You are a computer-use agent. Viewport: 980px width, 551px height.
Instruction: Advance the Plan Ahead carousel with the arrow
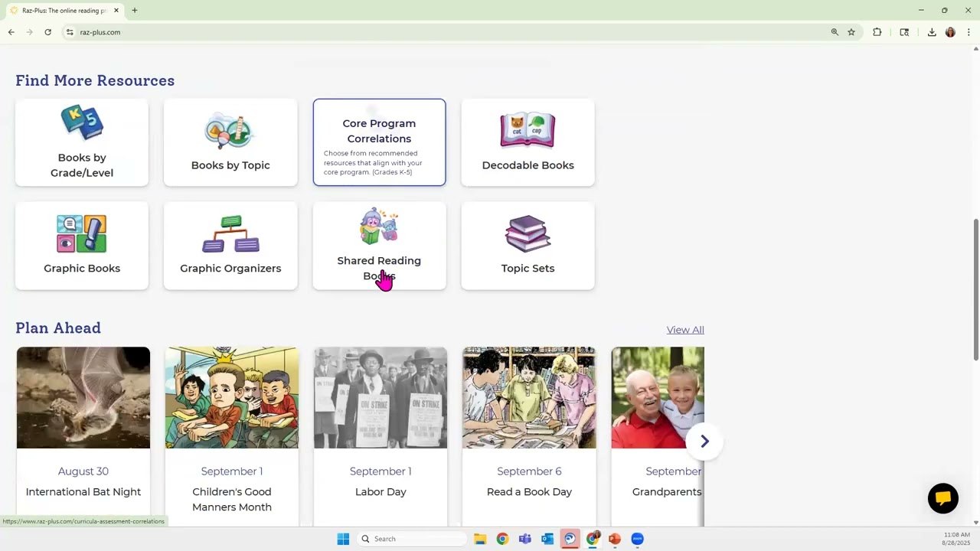pyautogui.click(x=704, y=442)
